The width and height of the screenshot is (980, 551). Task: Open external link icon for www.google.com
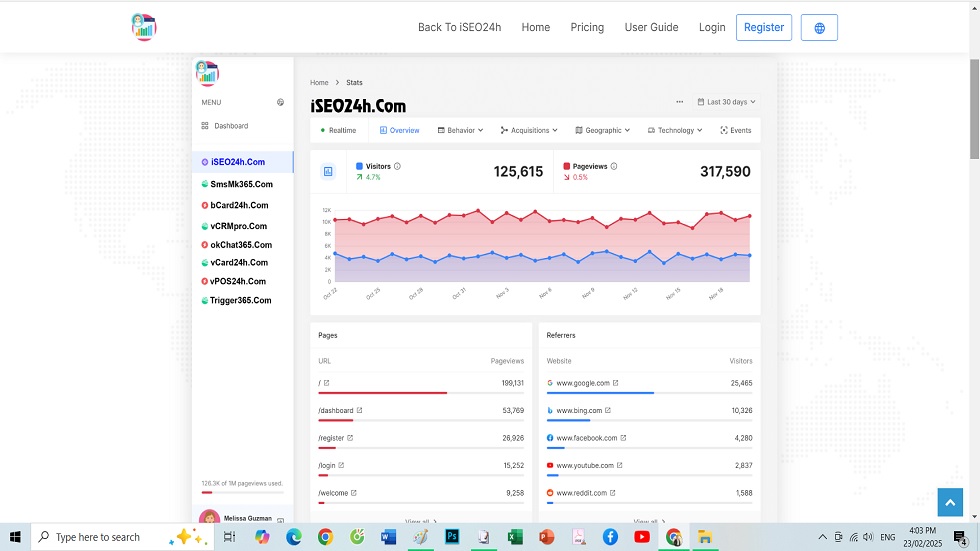[x=615, y=383]
